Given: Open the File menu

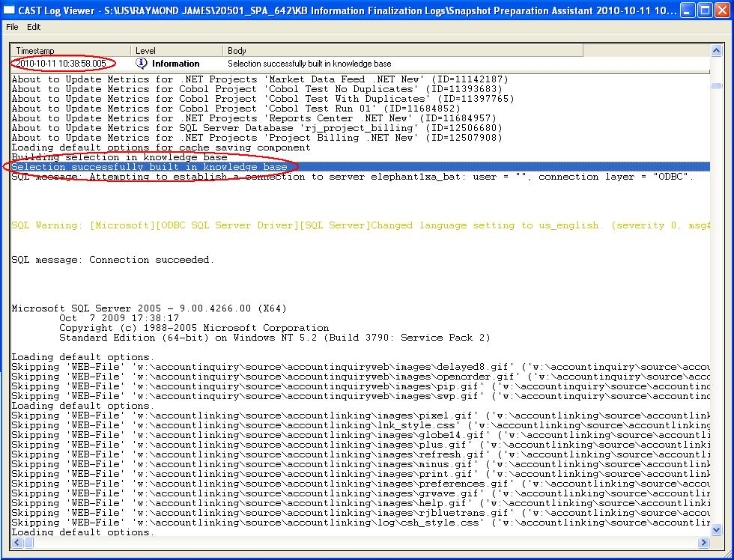Looking at the screenshot, I should coord(12,27).
